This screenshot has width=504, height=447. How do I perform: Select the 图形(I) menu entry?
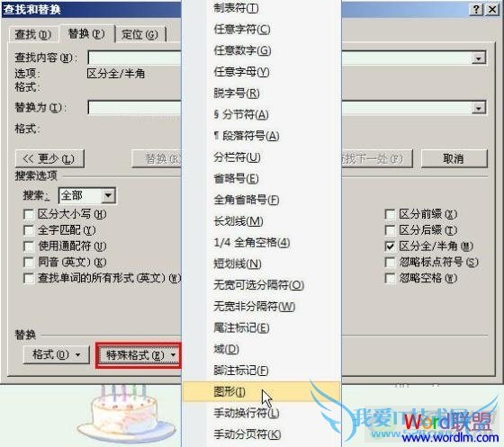(x=262, y=392)
